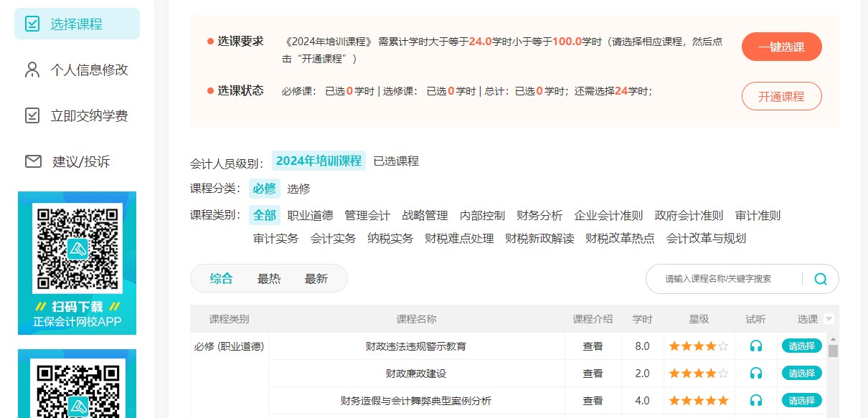Filter by 财务分析 category
This screenshot has height=418, width=868.
point(539,215)
